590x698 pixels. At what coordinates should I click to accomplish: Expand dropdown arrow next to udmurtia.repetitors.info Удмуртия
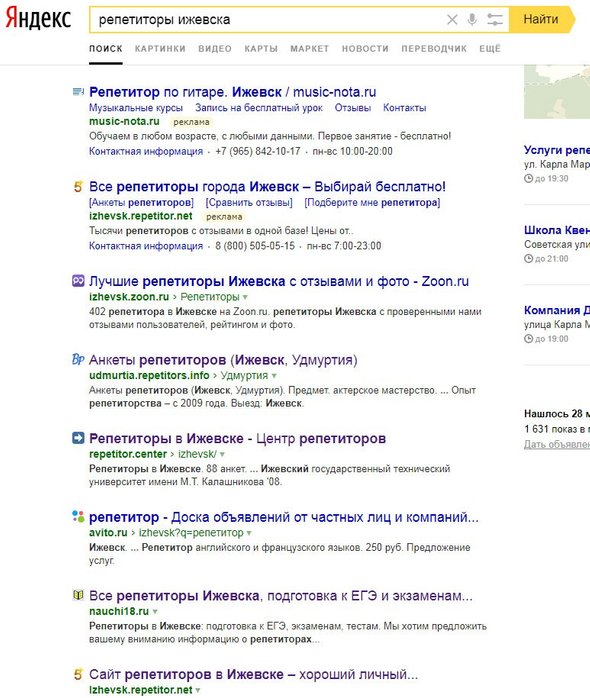274,376
